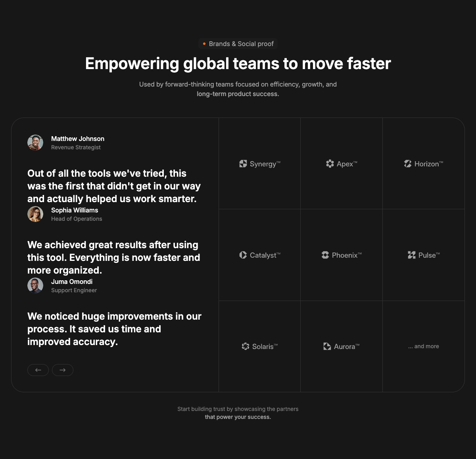
Task: Click the Apex flower logo icon
Action: tap(330, 164)
